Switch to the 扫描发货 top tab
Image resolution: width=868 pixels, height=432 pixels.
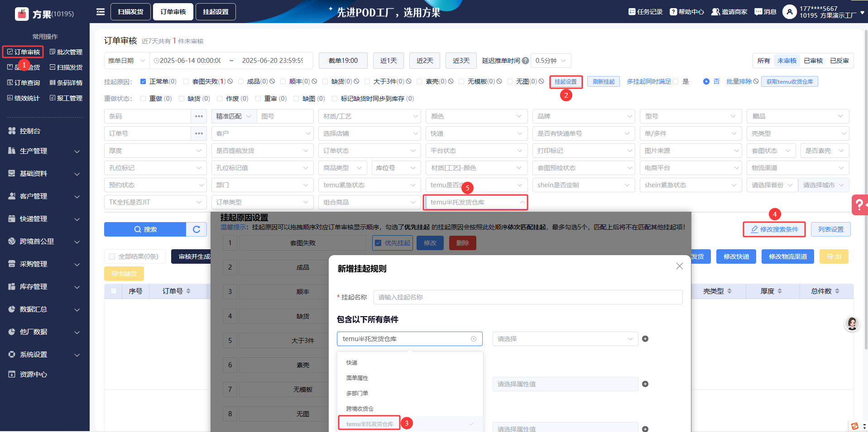[130, 12]
